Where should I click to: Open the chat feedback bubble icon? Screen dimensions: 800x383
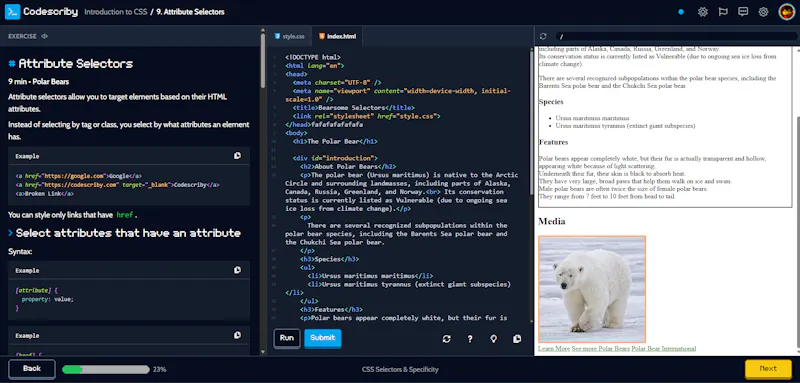743,12
